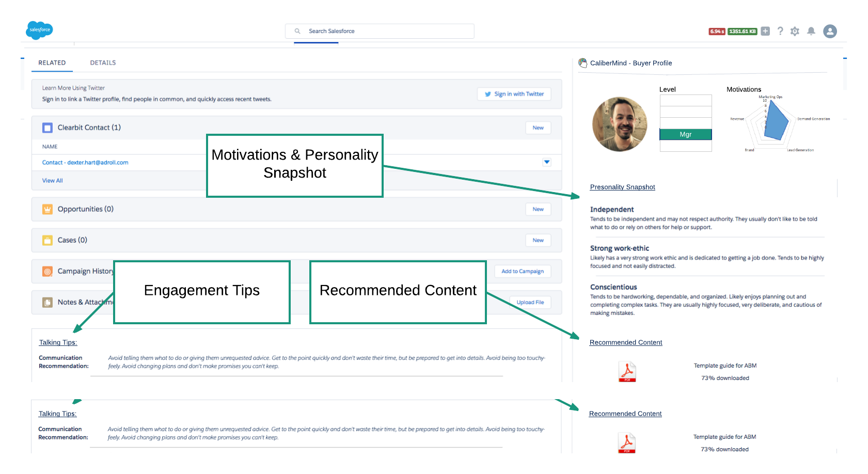
Task: Click the Salesforce cloud logo
Action: (x=39, y=30)
